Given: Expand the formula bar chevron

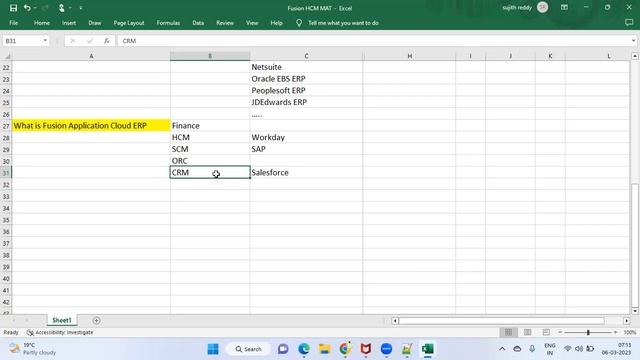Looking at the screenshot, I should click(633, 41).
